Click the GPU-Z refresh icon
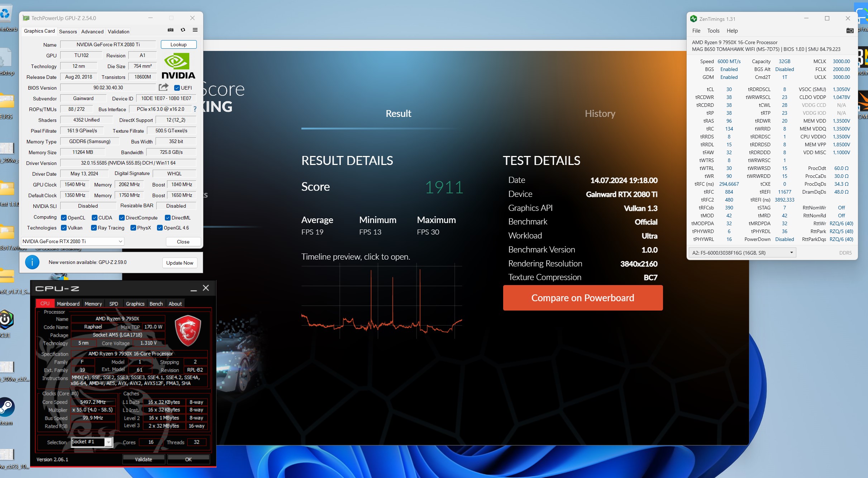This screenshot has width=868, height=478. point(183,30)
